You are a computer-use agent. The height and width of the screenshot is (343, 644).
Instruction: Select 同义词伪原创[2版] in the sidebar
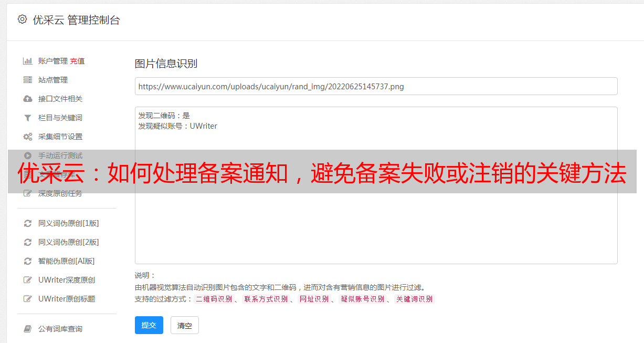69,242
